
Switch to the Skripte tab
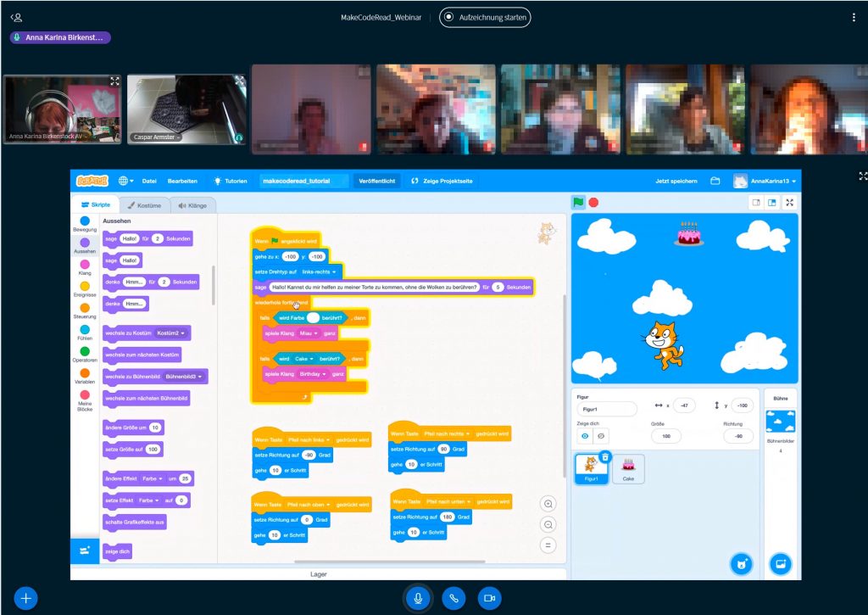(x=95, y=204)
